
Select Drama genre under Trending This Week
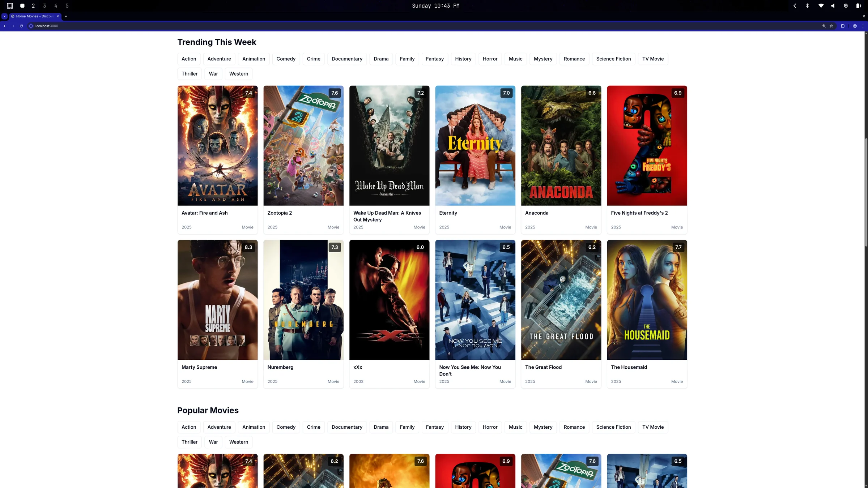pos(381,59)
